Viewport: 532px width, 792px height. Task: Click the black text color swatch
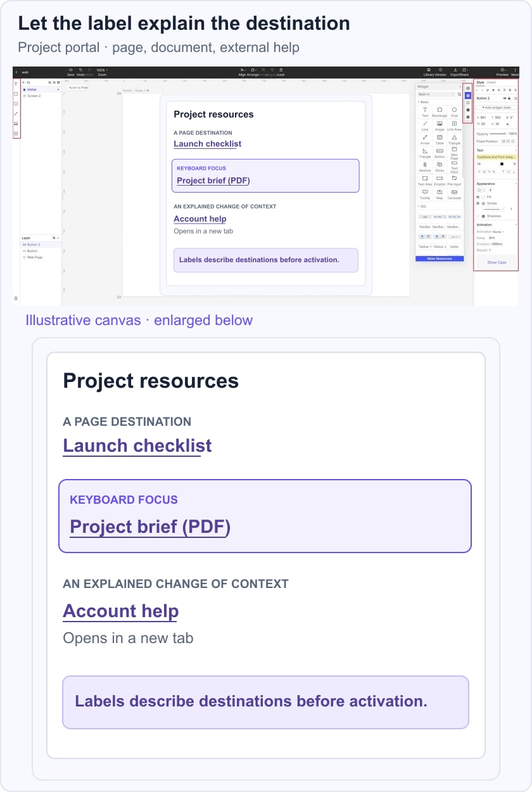502,164
